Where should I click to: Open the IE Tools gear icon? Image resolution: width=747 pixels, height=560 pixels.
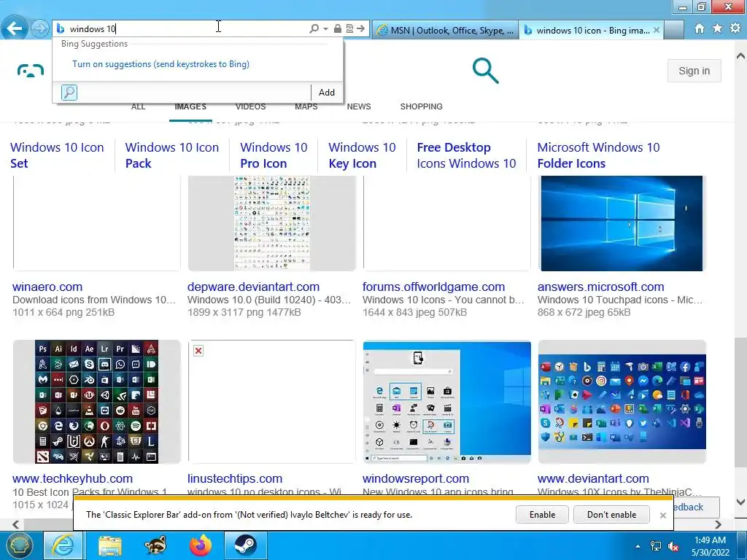735,28
